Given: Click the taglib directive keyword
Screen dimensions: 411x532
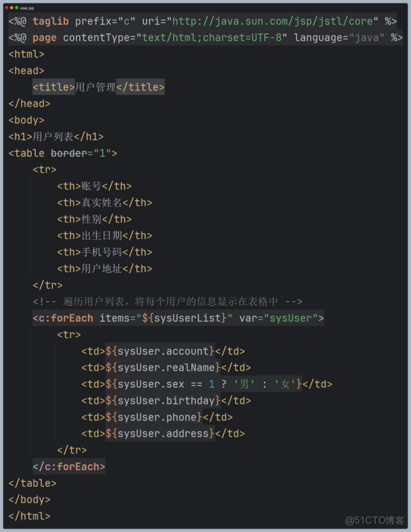Looking at the screenshot, I should pyautogui.click(x=51, y=21).
